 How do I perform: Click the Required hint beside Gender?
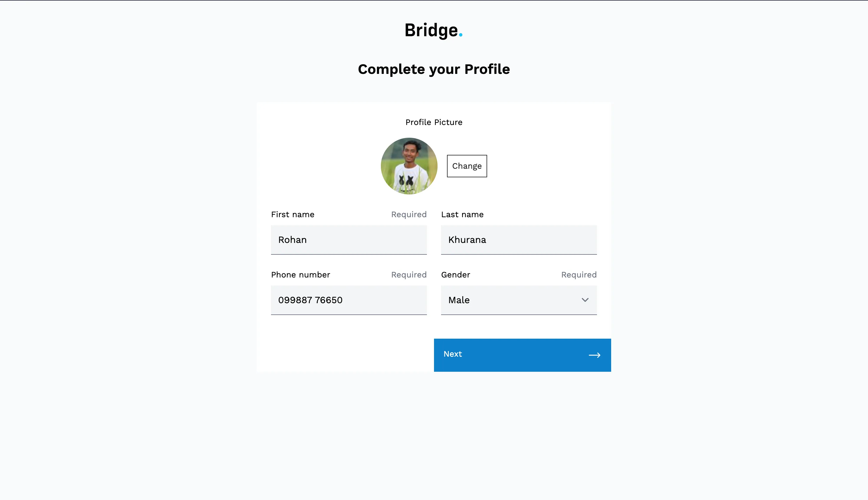coord(578,275)
